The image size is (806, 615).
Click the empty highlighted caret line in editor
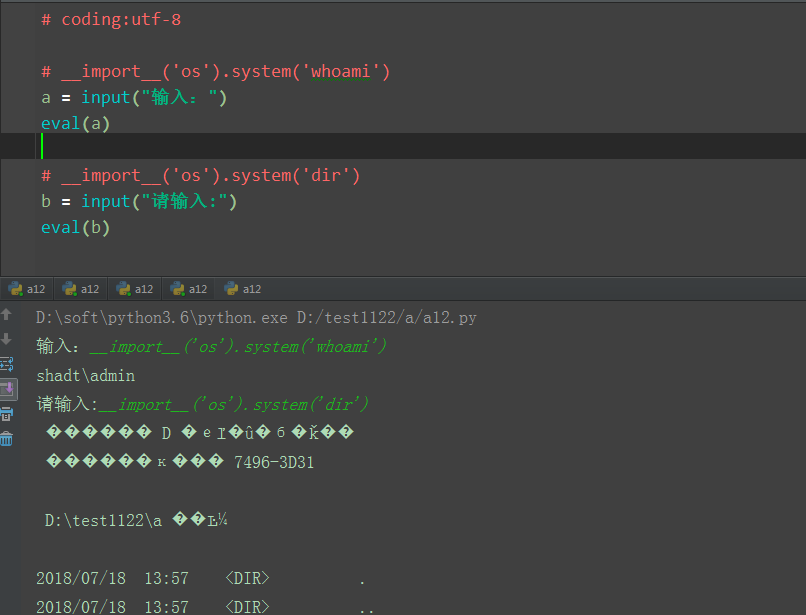403,146
